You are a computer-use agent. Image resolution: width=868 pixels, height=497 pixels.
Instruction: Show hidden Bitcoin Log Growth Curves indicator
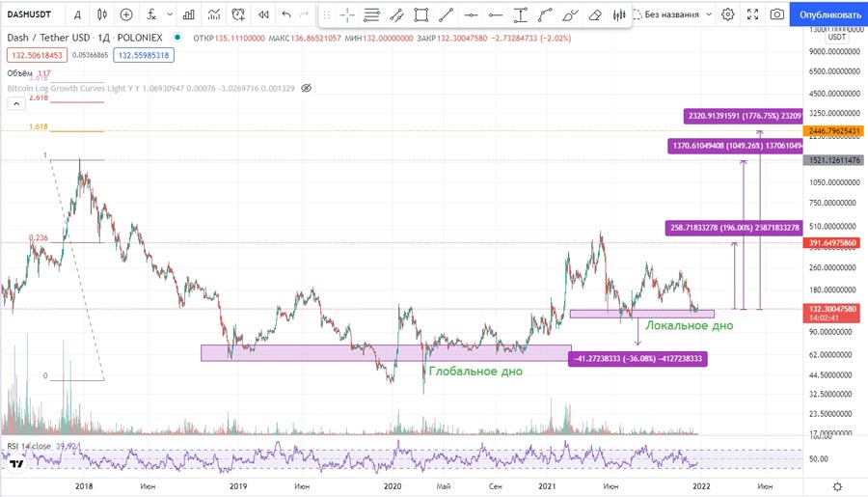click(x=306, y=88)
